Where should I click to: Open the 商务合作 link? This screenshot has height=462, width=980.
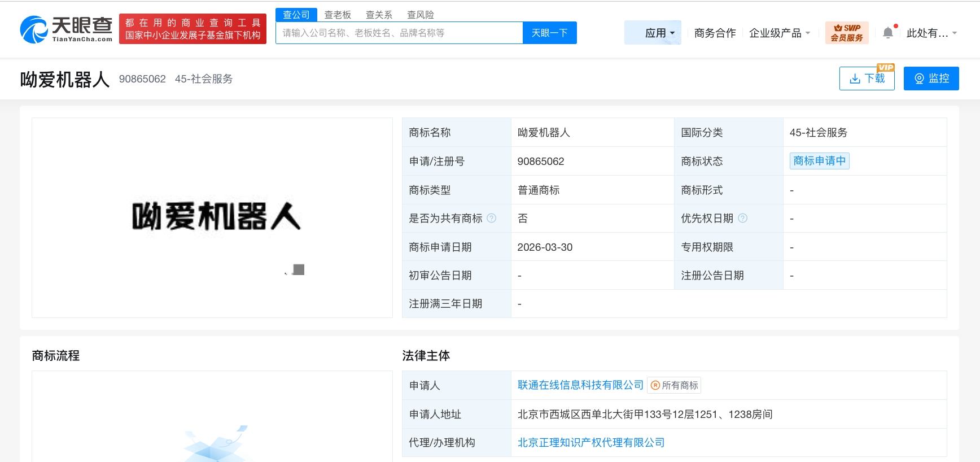pyautogui.click(x=715, y=33)
